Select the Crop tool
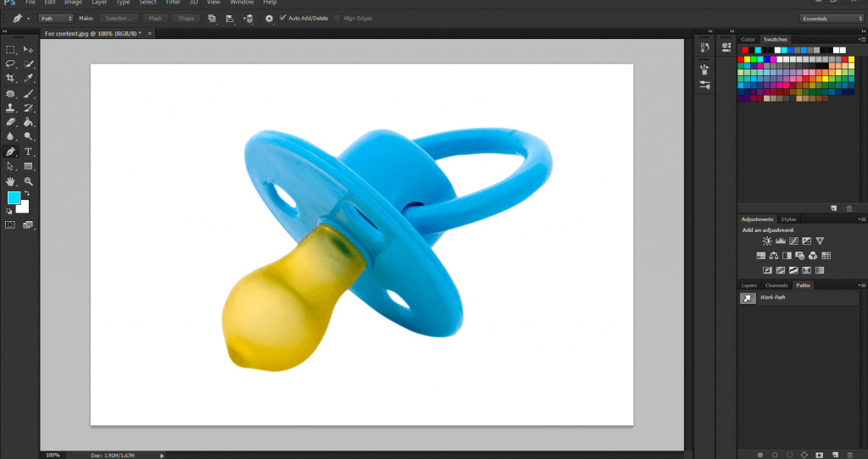The height and width of the screenshot is (459, 868). coord(10,79)
